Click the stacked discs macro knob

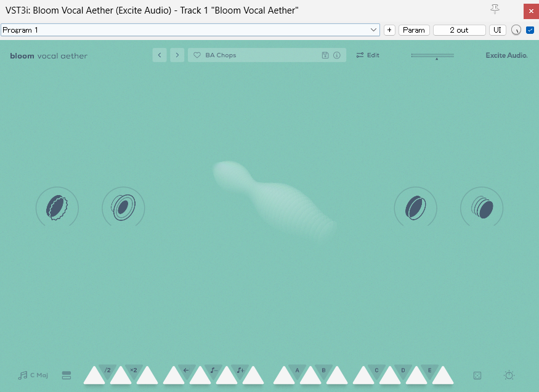[x=482, y=207]
